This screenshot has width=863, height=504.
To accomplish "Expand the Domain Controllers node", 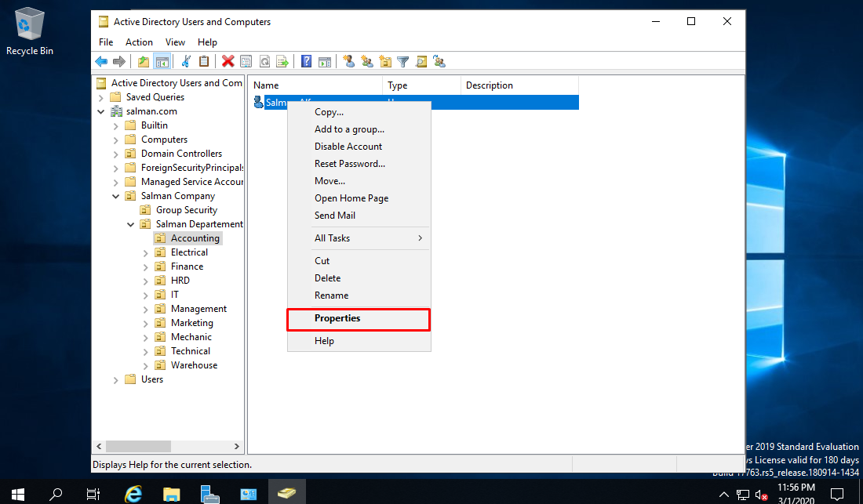I will tap(115, 154).
